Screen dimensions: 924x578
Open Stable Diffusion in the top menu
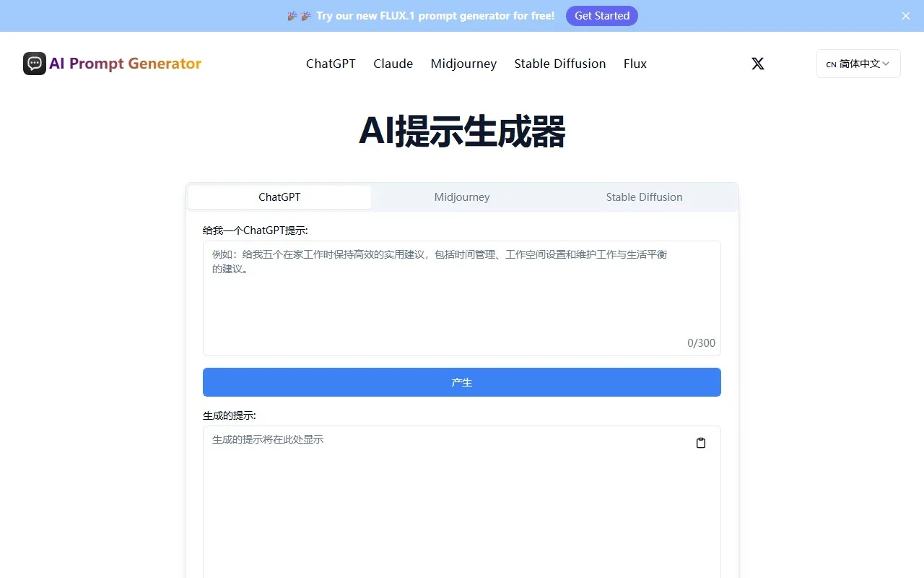559,64
